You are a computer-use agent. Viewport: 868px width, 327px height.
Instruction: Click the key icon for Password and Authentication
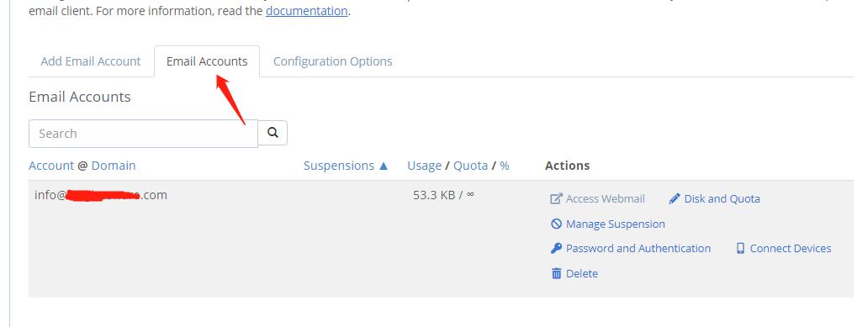556,249
